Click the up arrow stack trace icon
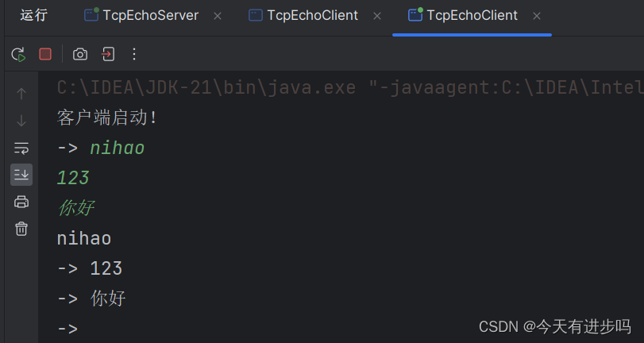The image size is (644, 343). 21,94
